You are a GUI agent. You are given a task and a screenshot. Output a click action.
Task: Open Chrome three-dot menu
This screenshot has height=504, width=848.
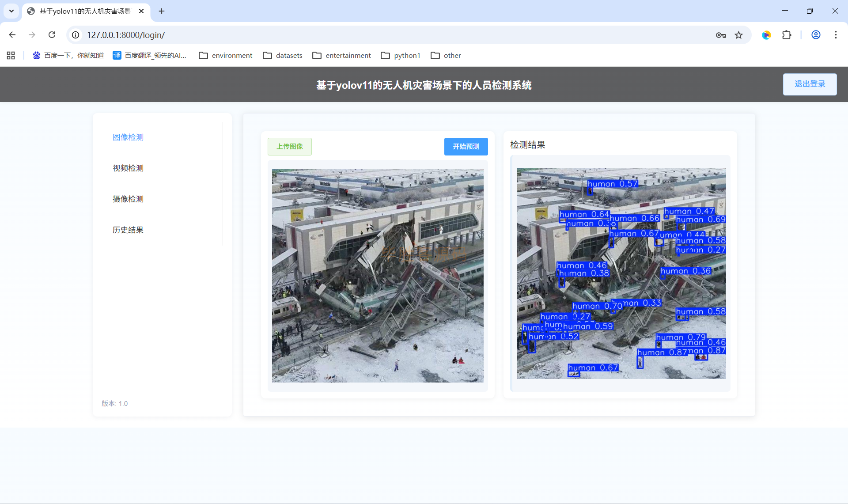coord(836,35)
